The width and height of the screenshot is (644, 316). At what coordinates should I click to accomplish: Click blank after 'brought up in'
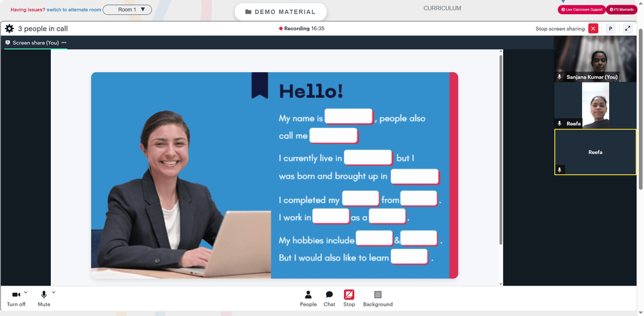click(415, 177)
